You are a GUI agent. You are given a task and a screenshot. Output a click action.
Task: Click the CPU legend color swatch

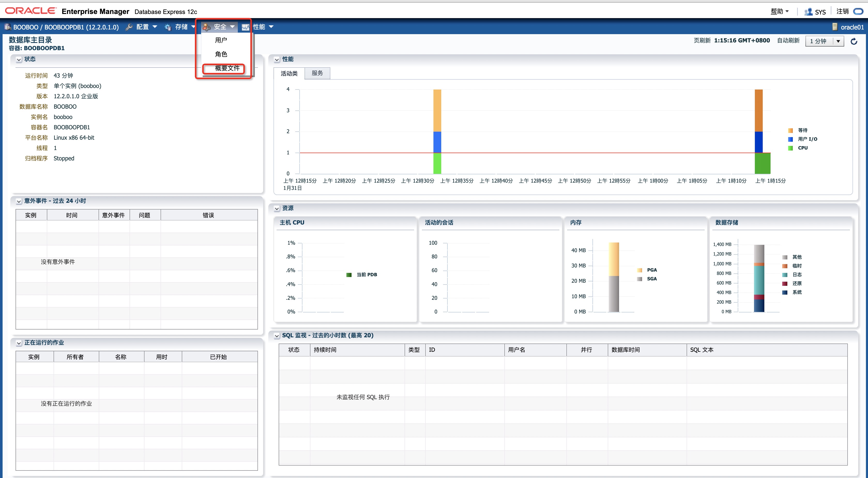point(790,148)
